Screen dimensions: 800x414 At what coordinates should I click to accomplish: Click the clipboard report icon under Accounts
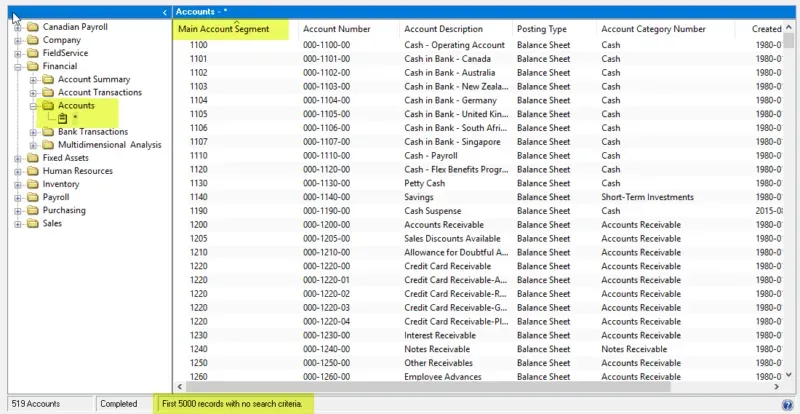(62, 118)
